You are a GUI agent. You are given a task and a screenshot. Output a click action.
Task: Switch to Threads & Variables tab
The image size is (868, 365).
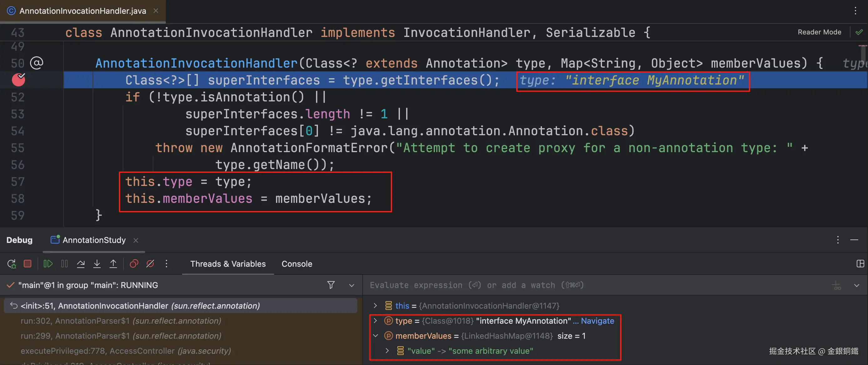[228, 264]
